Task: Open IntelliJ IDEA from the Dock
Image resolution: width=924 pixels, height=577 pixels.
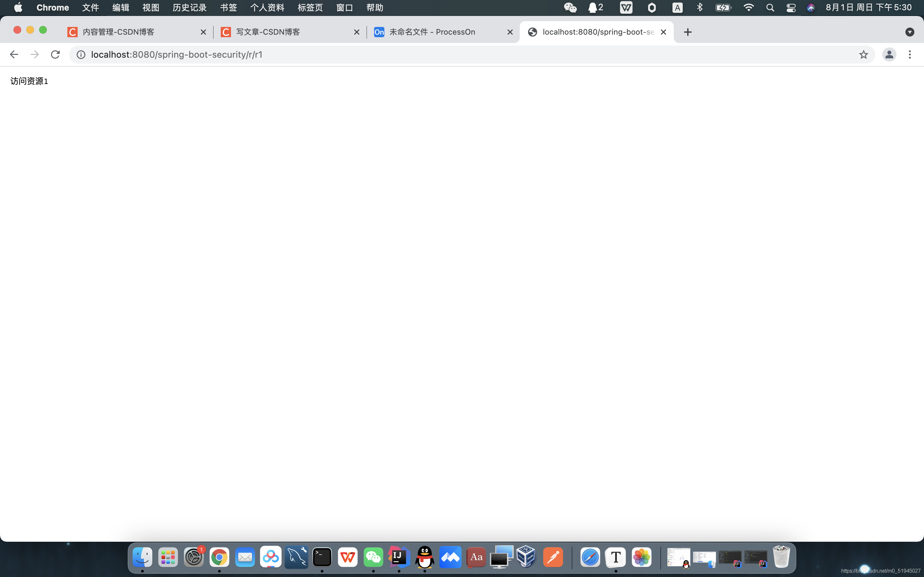Action: click(x=399, y=557)
